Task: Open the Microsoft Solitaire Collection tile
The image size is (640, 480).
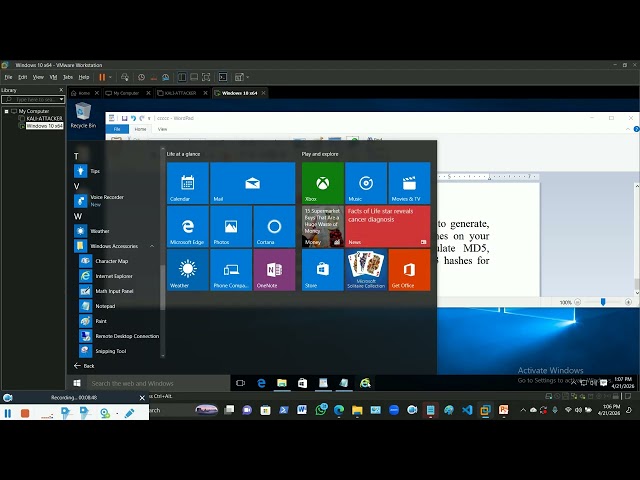Action: 366,270
